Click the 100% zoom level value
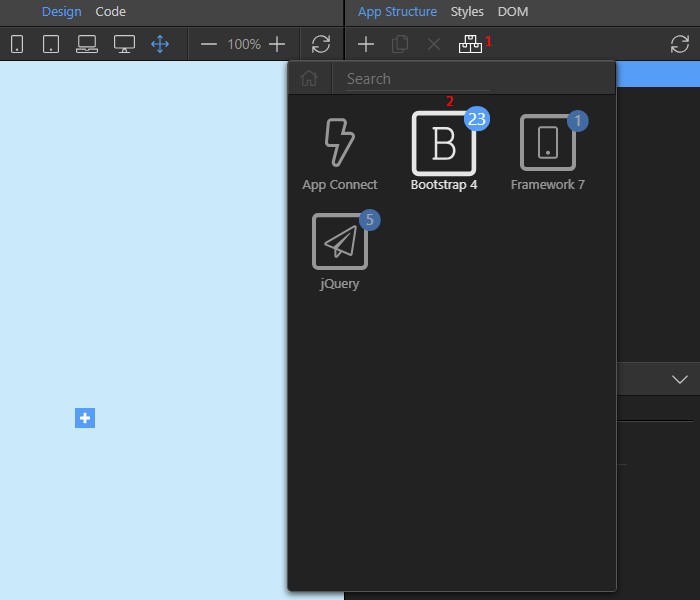This screenshot has width=700, height=600. point(244,44)
